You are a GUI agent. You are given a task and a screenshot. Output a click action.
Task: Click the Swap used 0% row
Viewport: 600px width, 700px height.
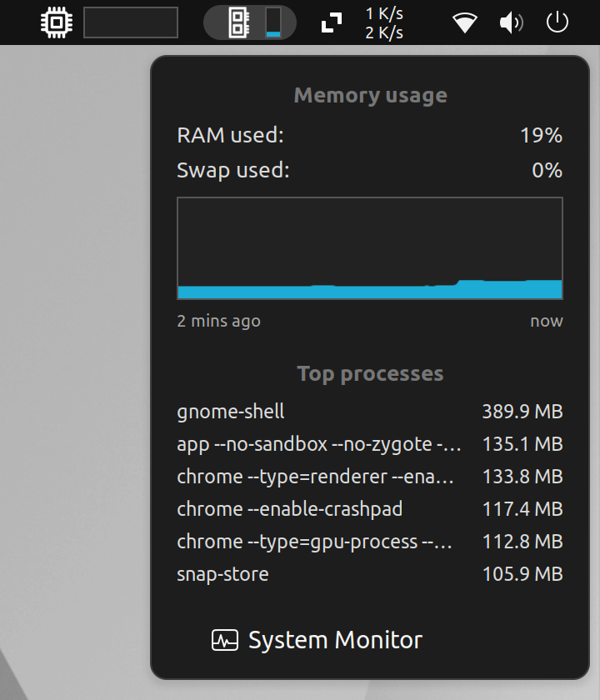pyautogui.click(x=370, y=171)
